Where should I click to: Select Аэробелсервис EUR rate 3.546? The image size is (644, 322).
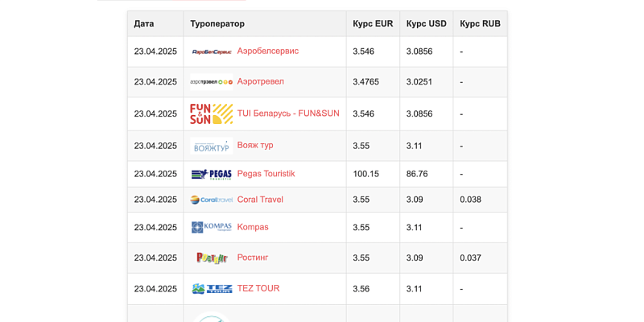pyautogui.click(x=364, y=52)
